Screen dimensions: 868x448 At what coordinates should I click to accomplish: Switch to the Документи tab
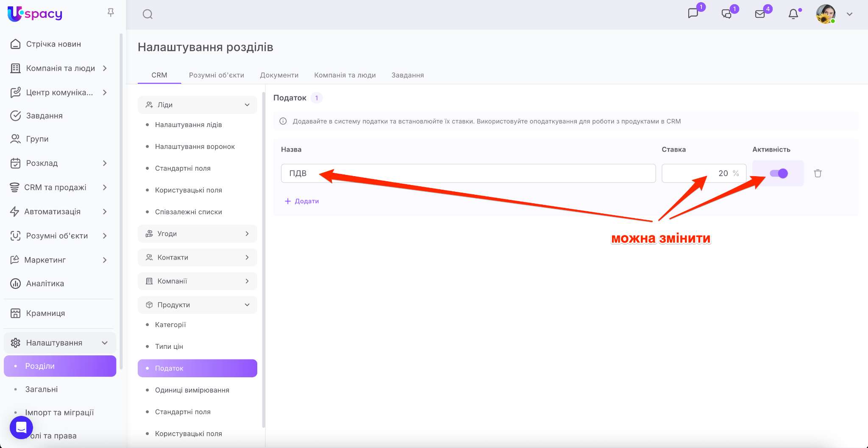click(279, 75)
